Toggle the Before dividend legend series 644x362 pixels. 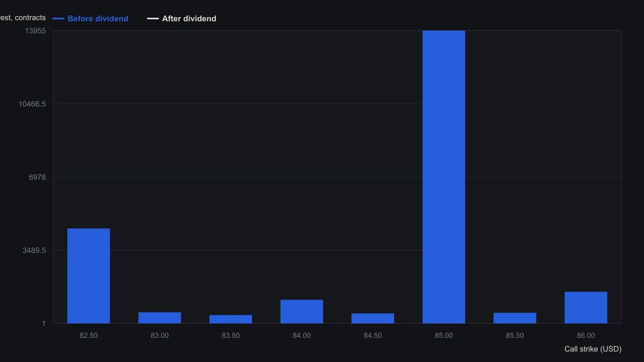tap(91, 19)
